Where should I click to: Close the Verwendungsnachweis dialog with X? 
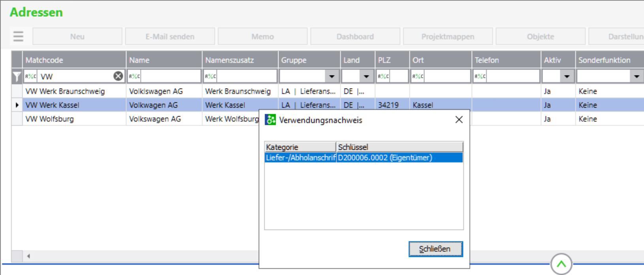tap(459, 120)
